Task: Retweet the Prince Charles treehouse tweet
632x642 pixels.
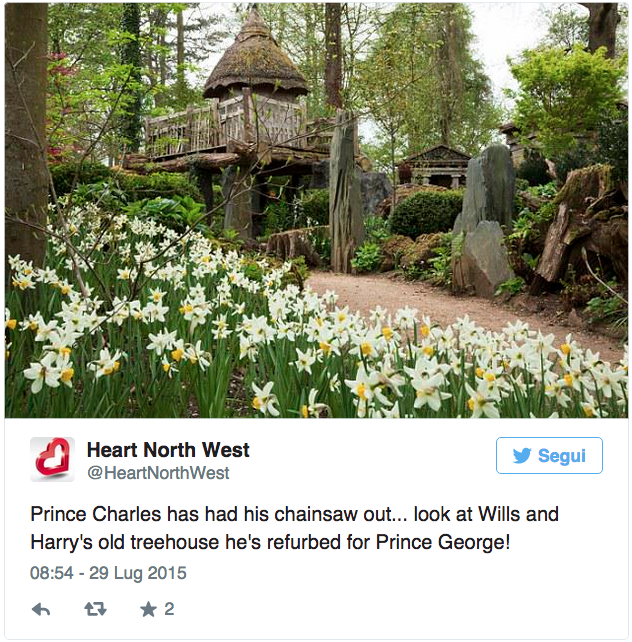Action: point(95,609)
